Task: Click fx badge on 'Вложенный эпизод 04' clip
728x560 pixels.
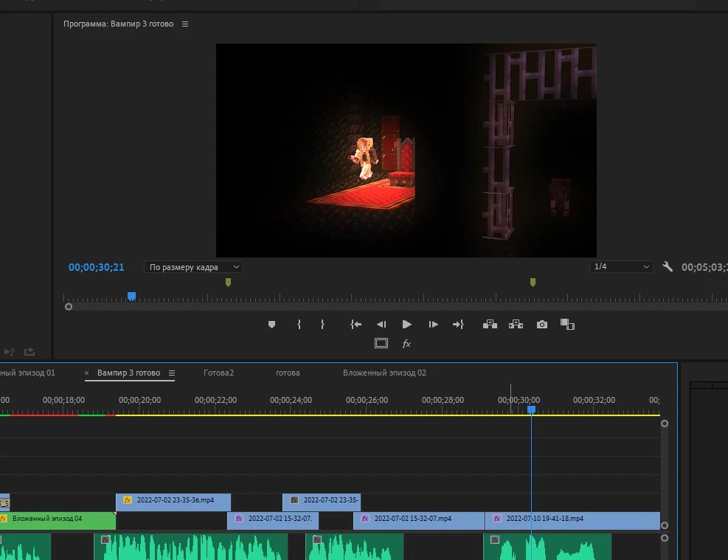Action: tap(3, 519)
